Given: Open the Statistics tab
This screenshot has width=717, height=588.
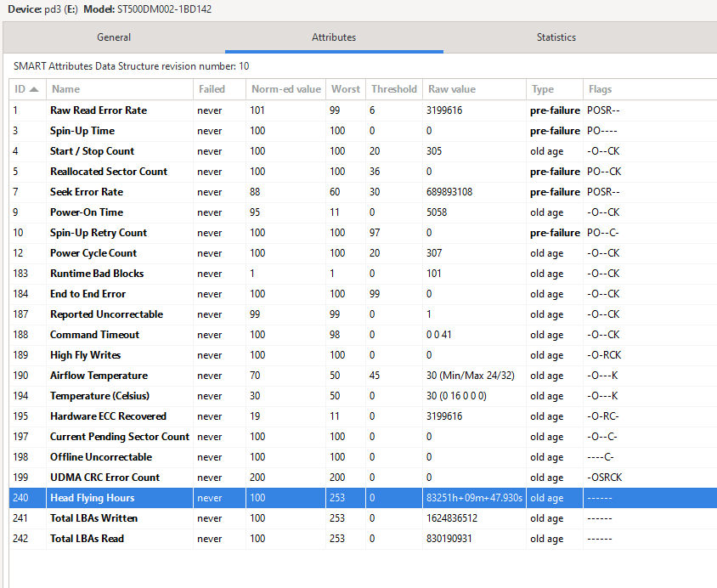Looking at the screenshot, I should [556, 37].
